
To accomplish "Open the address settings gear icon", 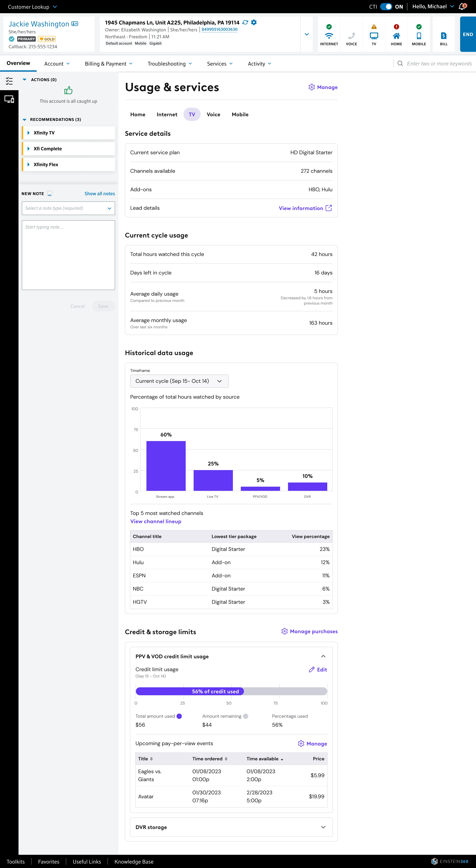I will point(254,22).
